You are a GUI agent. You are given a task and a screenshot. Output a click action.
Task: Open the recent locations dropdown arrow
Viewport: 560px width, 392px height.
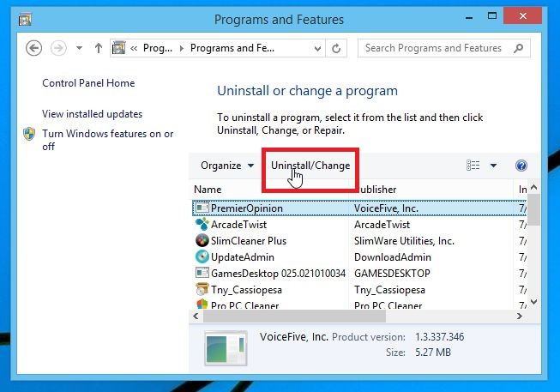(x=79, y=48)
